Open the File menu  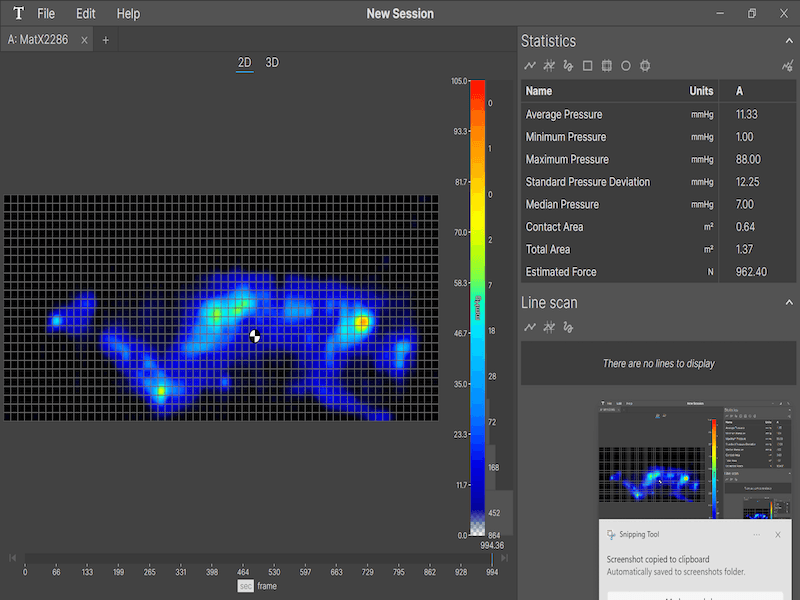[46, 14]
